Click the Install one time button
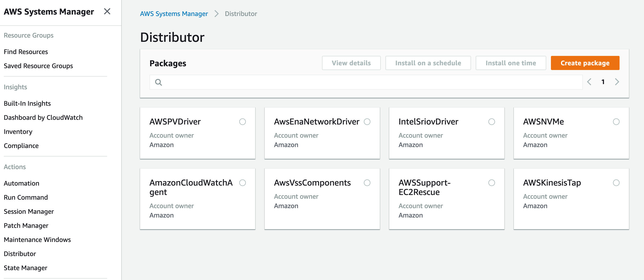Screen dimensions: 644x280 [x=510, y=63]
